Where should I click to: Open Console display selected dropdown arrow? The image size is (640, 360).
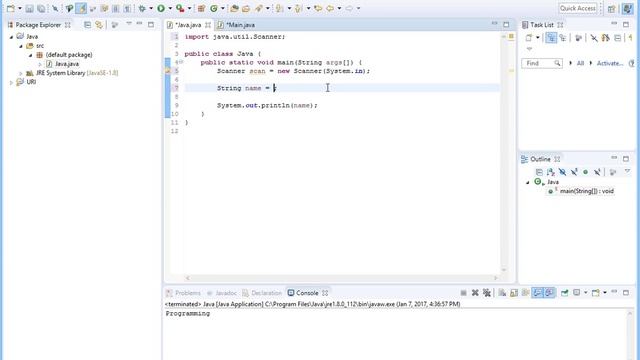[x=585, y=293]
